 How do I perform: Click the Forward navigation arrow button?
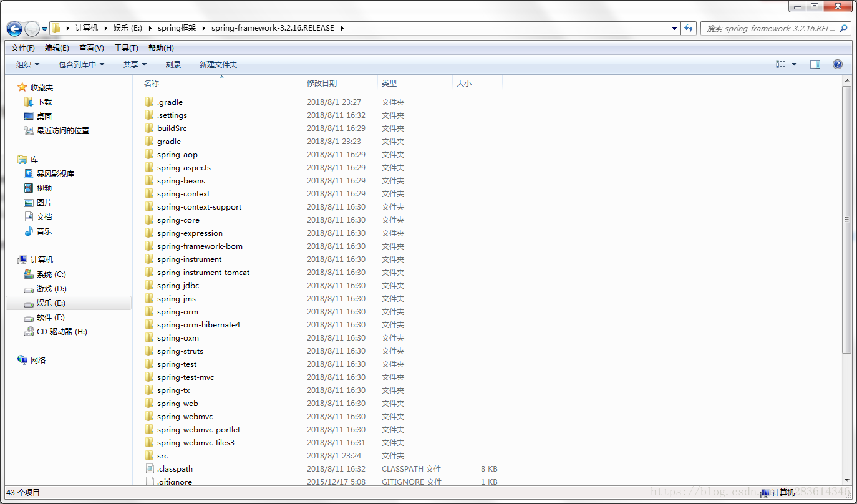point(32,29)
